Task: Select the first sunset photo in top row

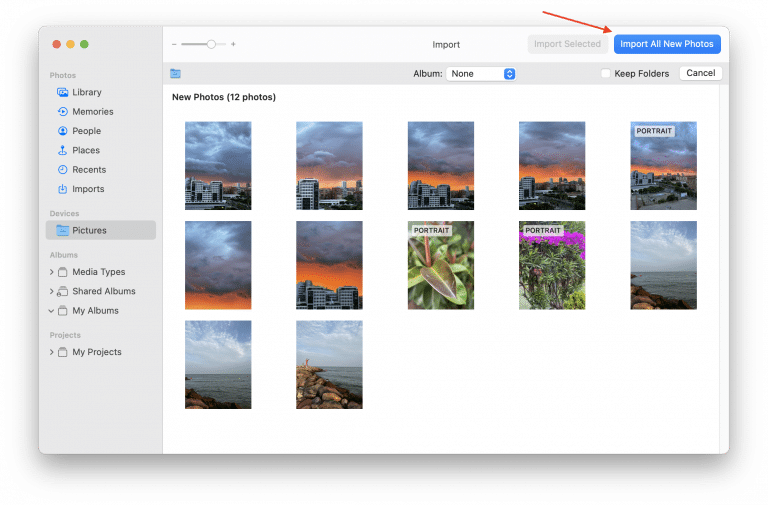Action: (x=218, y=166)
